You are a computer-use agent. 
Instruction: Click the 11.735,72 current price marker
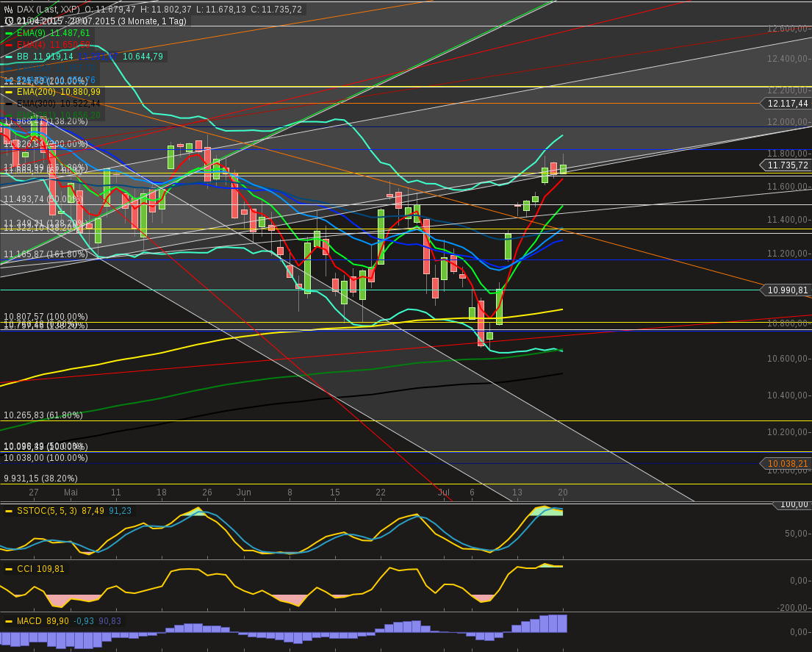coord(786,165)
